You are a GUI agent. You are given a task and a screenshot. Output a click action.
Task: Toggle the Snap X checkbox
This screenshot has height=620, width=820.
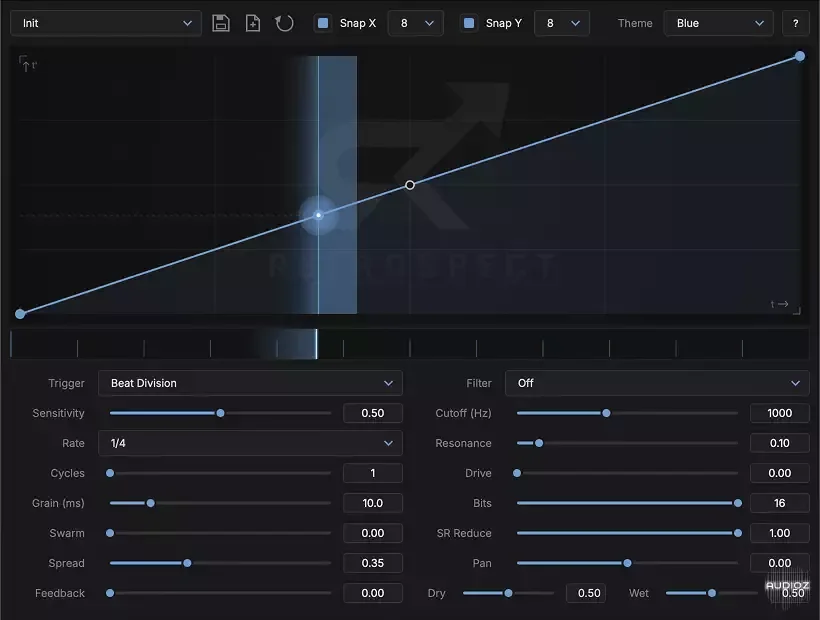[323, 23]
